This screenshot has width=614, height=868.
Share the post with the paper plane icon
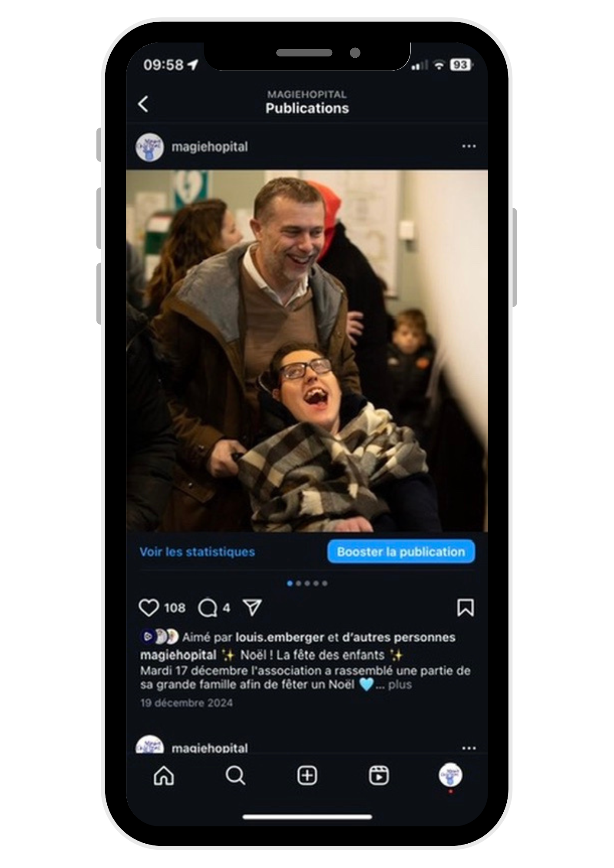tap(252, 608)
